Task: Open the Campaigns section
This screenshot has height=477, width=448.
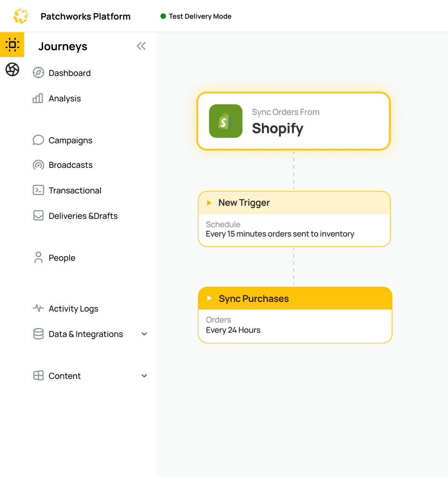Action: 70,141
